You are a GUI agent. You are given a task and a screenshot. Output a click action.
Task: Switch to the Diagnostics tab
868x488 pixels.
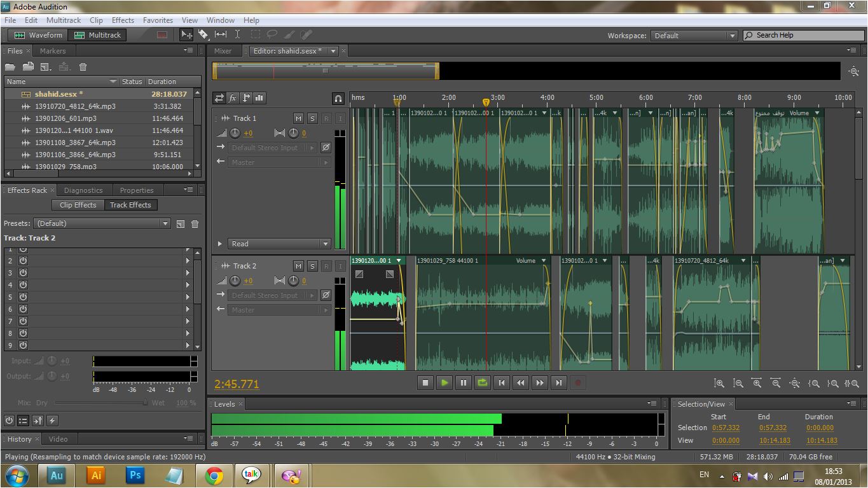[83, 190]
